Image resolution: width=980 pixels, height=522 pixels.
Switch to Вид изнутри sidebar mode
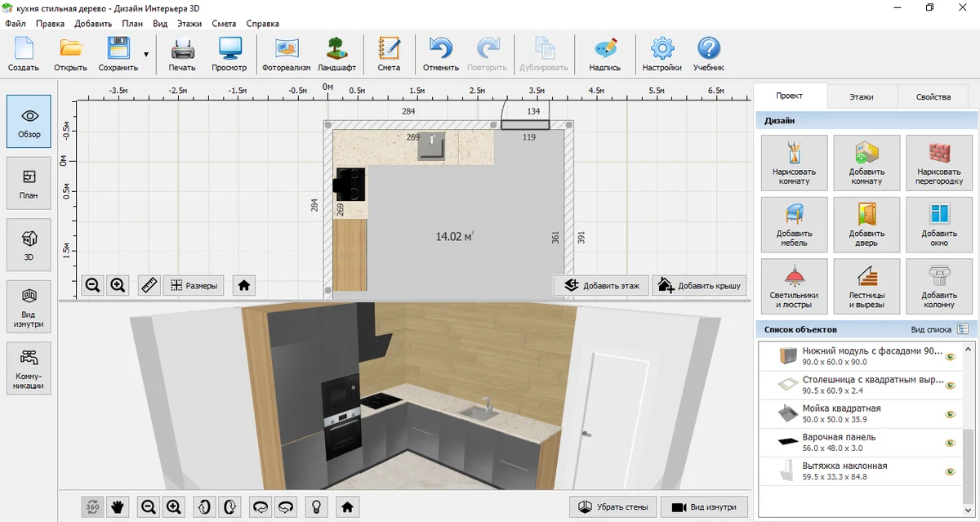[x=29, y=307]
